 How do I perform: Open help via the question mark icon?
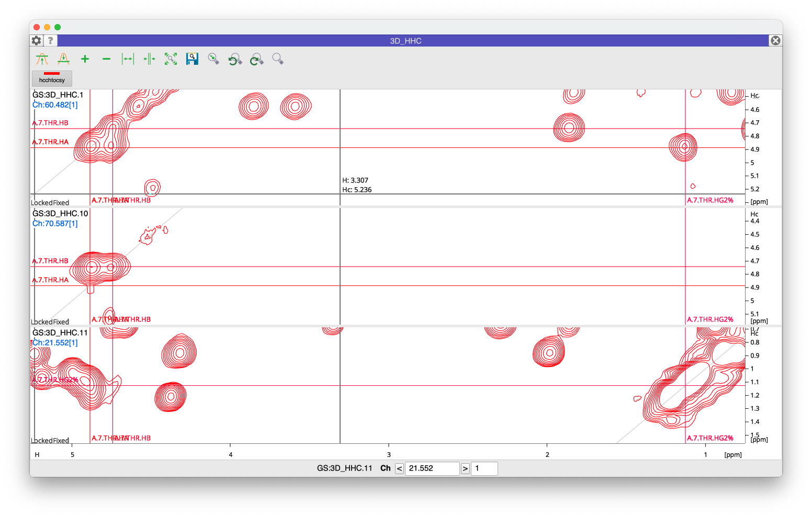(x=50, y=41)
